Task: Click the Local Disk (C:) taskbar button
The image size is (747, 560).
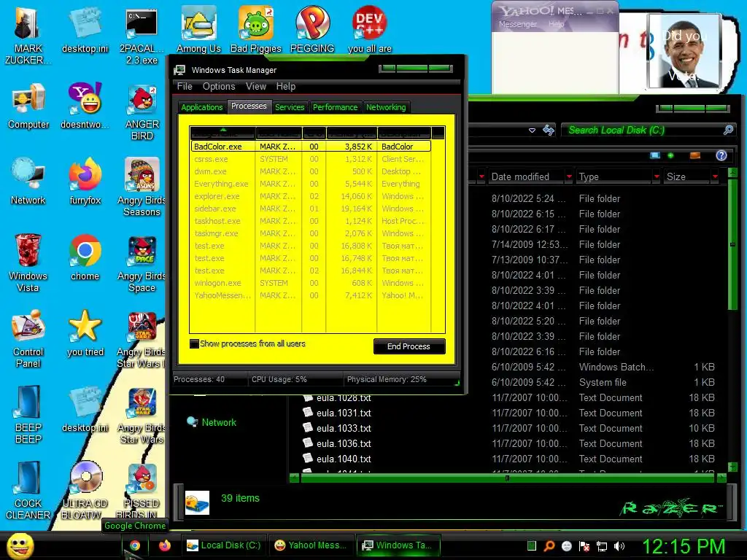Action: point(224,545)
